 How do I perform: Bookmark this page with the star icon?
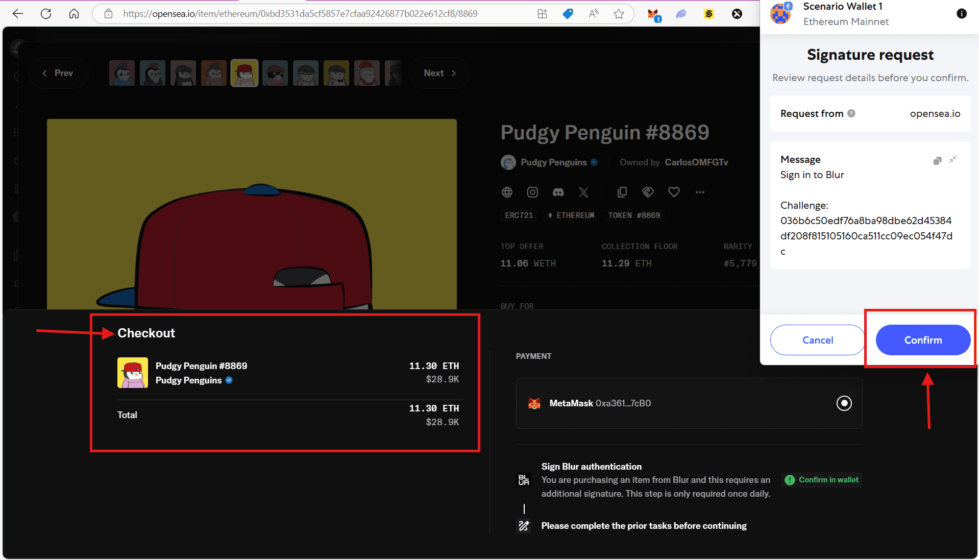click(619, 14)
